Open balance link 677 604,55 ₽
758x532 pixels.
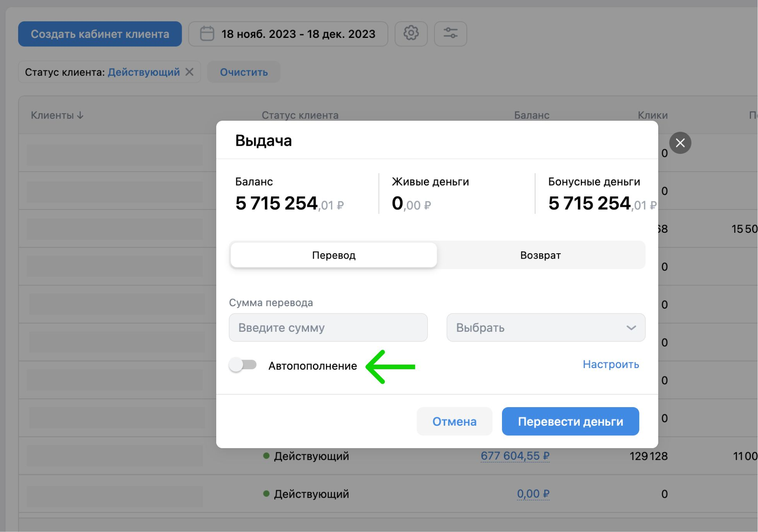pos(515,456)
